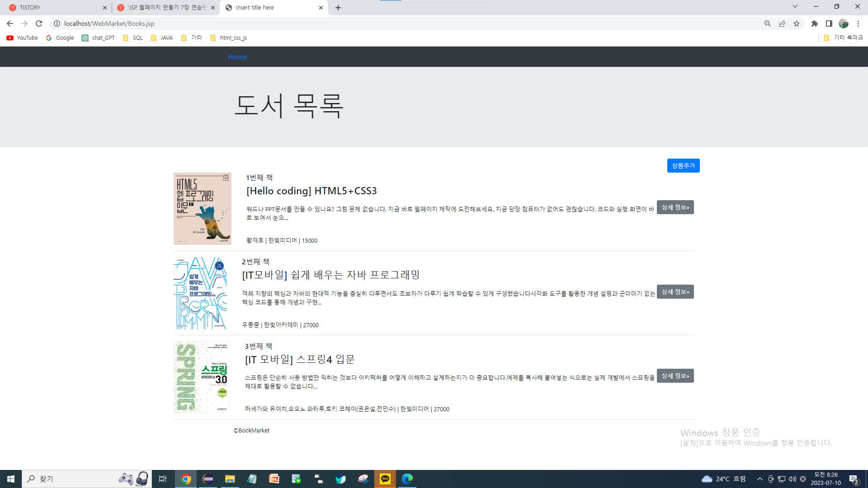Open the Chrome extensions puzzle icon

coord(815,23)
